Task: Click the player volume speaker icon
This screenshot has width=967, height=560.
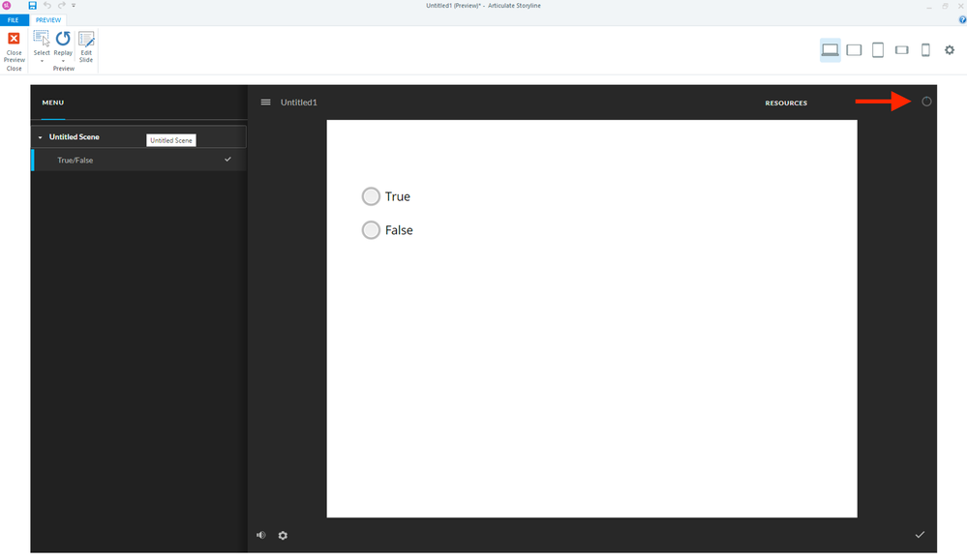Action: click(261, 536)
